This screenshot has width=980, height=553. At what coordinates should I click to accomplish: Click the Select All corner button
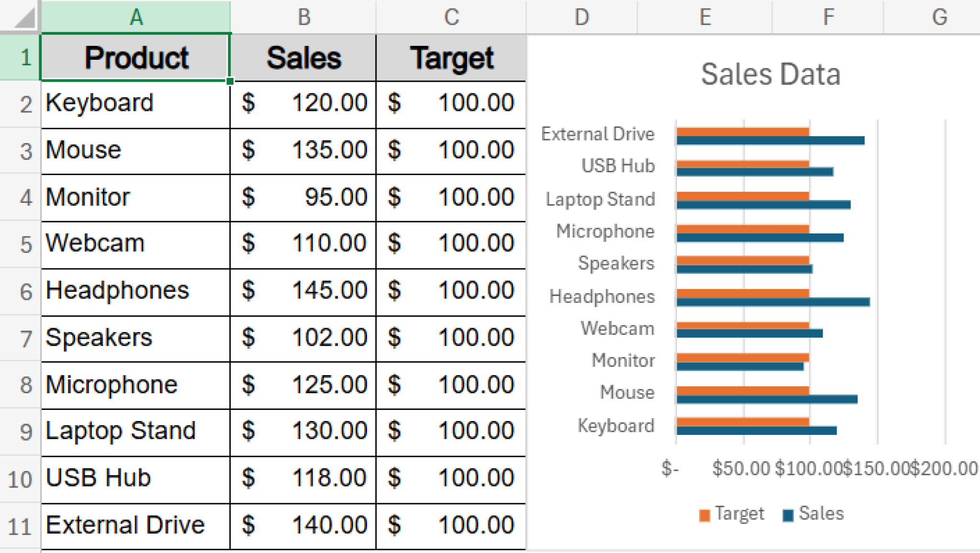click(20, 17)
